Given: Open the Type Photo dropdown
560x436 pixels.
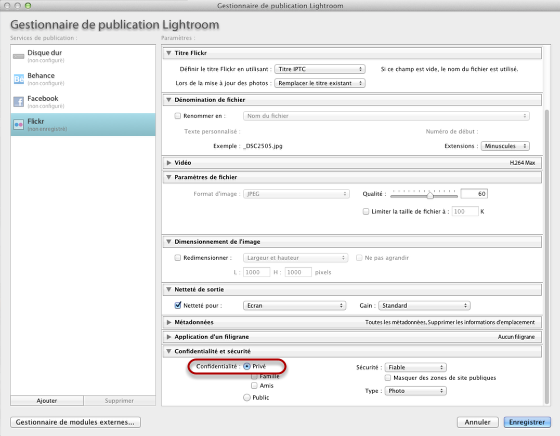Looking at the screenshot, I should point(415,391).
